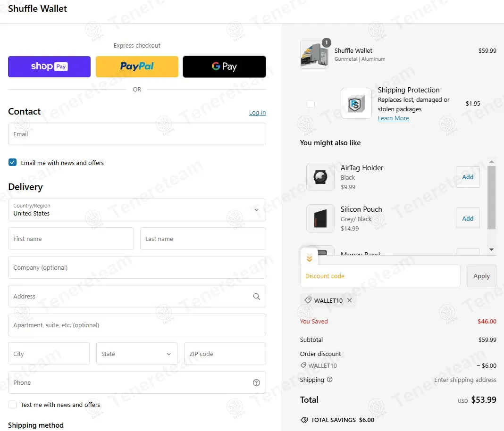Choose PayPal express checkout
The height and width of the screenshot is (431, 504).
[x=137, y=66]
